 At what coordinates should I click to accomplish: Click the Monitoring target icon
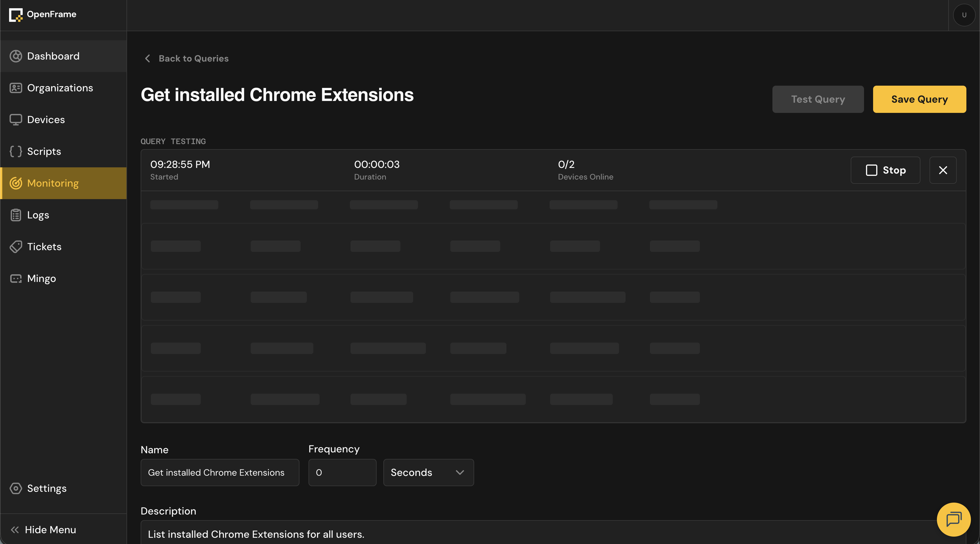coord(16,183)
